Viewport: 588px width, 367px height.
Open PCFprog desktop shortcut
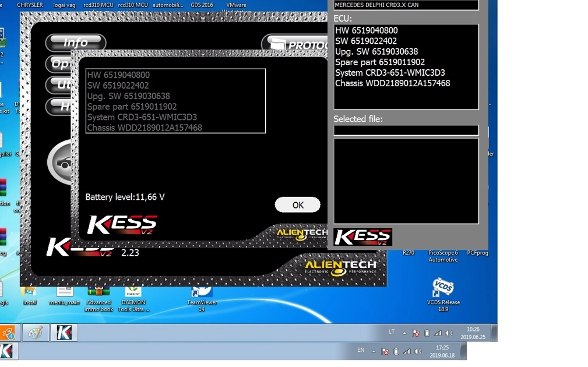click(477, 253)
